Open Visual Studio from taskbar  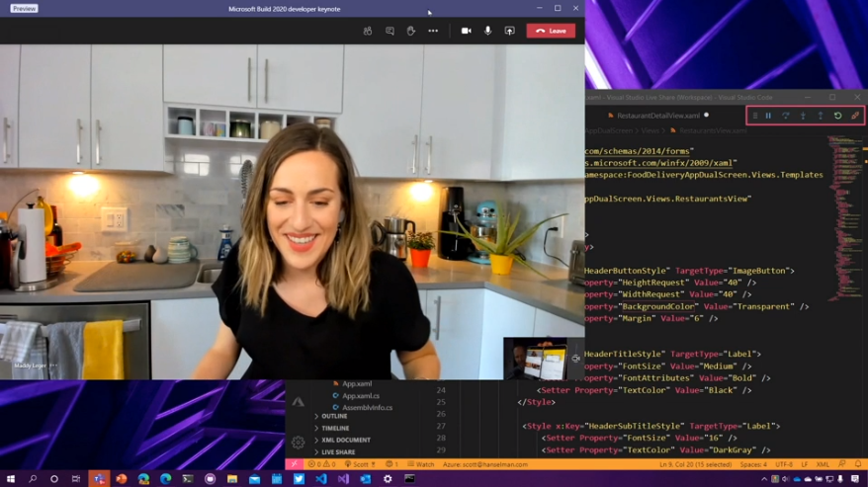343,479
